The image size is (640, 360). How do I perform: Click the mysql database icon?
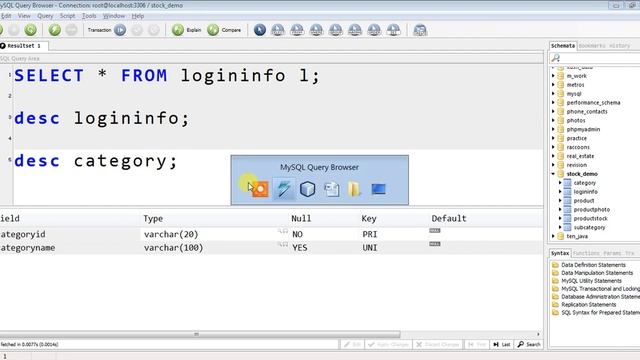click(561, 94)
